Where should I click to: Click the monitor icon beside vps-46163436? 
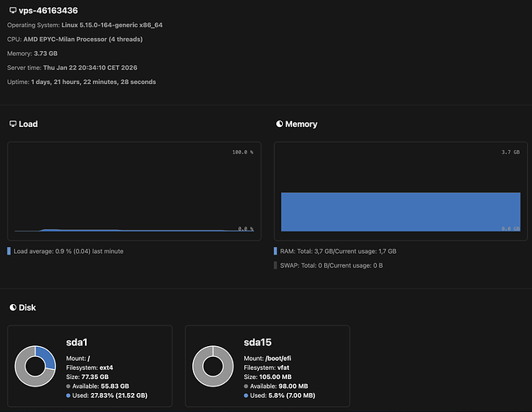coord(12,10)
